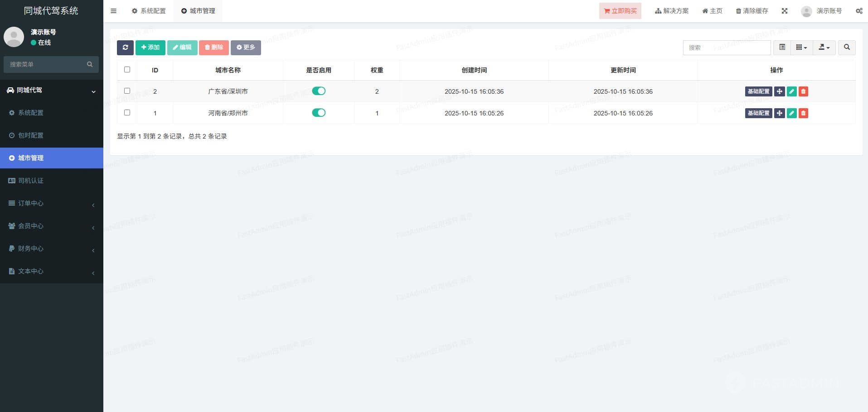Expand the 订单中心 sidebar menu
This screenshot has width=868, height=412.
pyautogui.click(x=52, y=203)
